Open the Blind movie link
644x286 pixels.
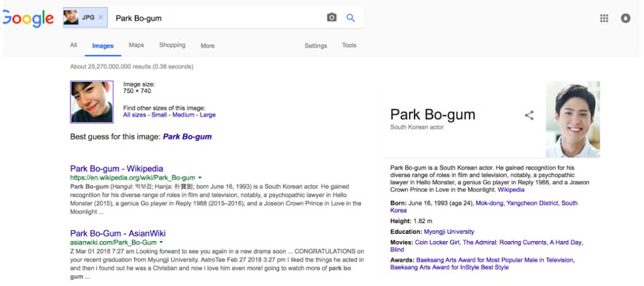[x=397, y=250]
